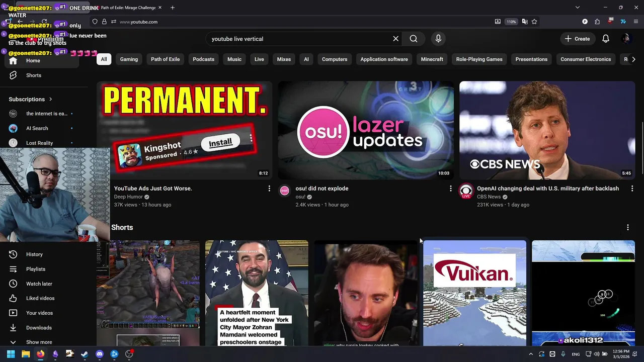Viewport: 644px width, 362px height.
Task: Open the Firefox extensions puzzle icon
Action: 597,22
